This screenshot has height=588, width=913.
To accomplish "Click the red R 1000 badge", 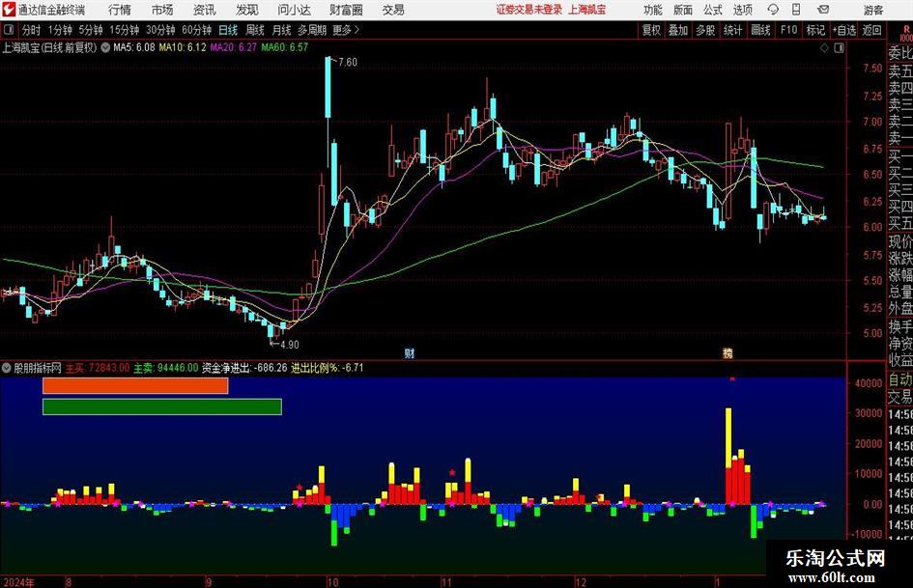I will tap(906, 33).
